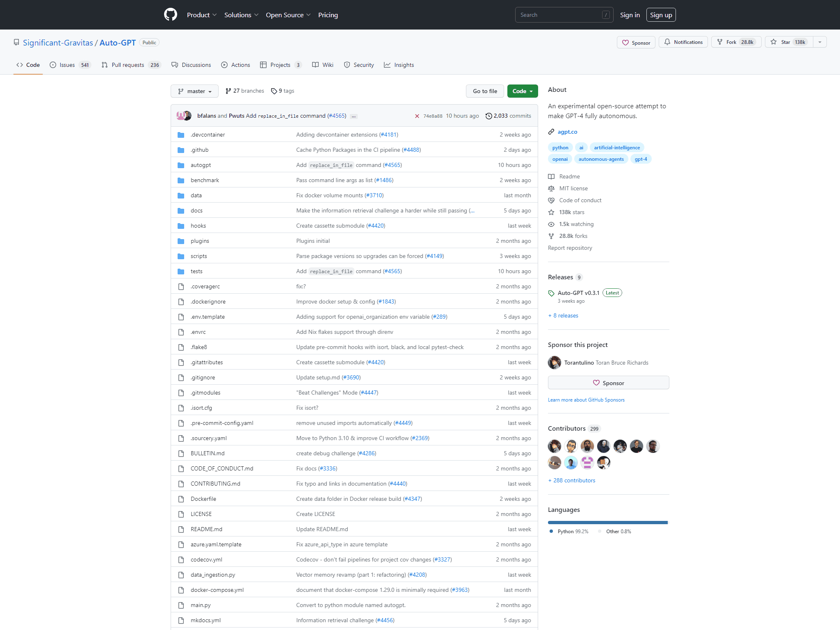Viewport: 840px width, 630px height.
Task: Open the Product menu dropdown
Action: tap(202, 15)
